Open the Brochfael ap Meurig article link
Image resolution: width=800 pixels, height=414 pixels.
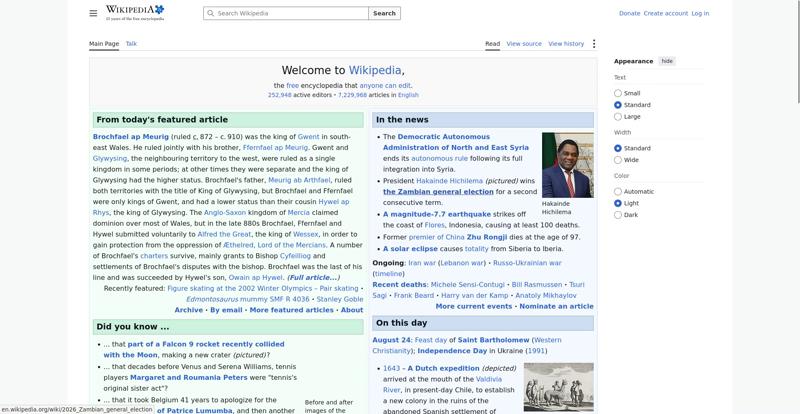(131, 137)
